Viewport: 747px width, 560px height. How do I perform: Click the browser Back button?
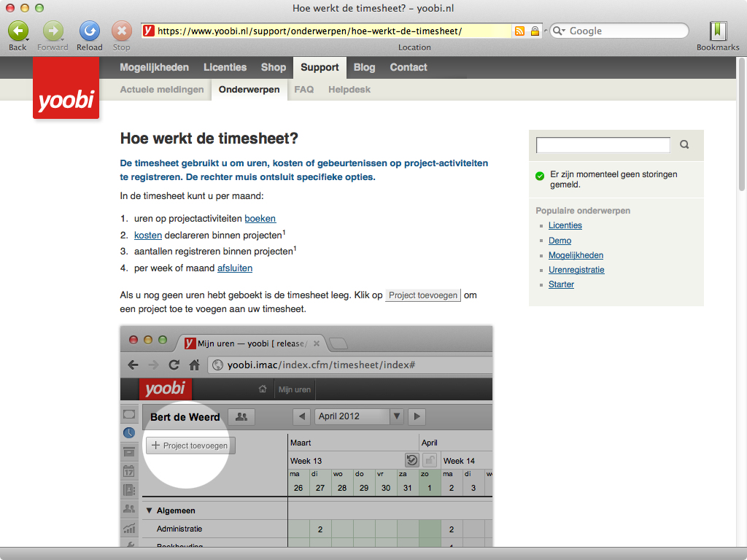point(18,31)
